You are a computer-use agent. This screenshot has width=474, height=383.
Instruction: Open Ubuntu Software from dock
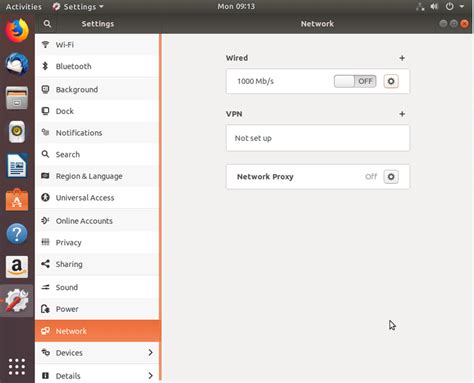tap(17, 200)
